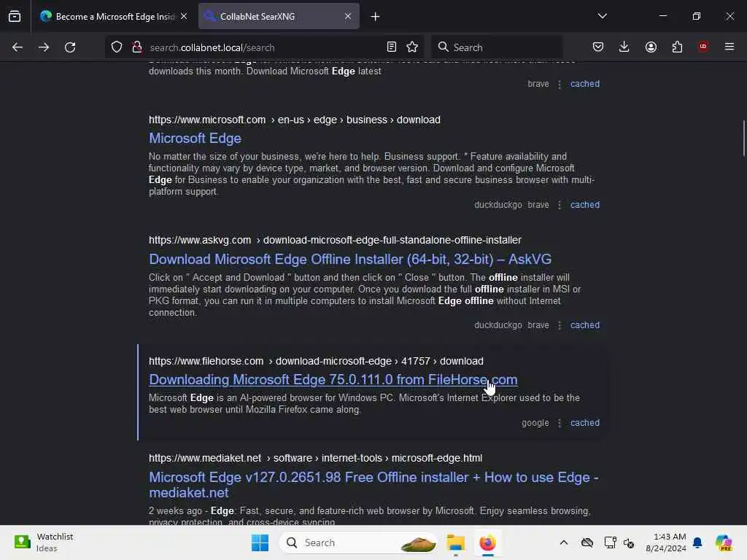
Task: Click https://www.askvg.com URL text
Action: pos(200,240)
